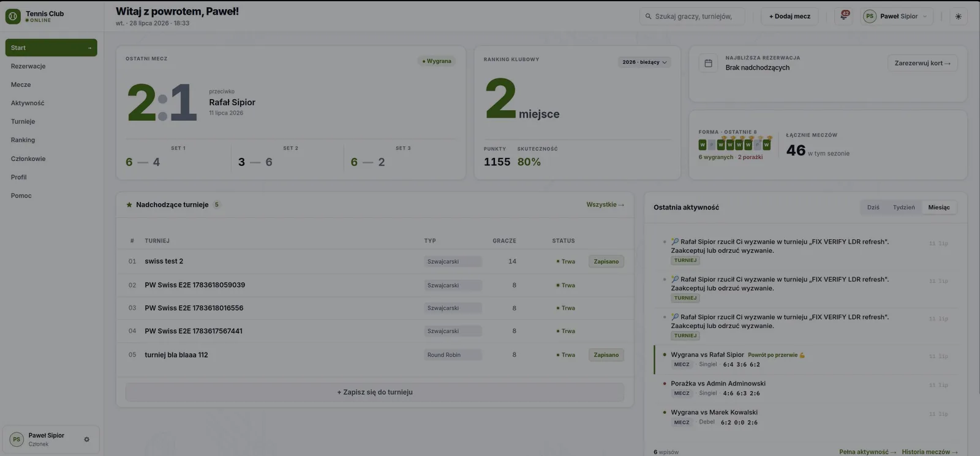This screenshot has height=456, width=980.
Task: Expand the "2026 · bieżący" season dropdown
Action: click(645, 62)
